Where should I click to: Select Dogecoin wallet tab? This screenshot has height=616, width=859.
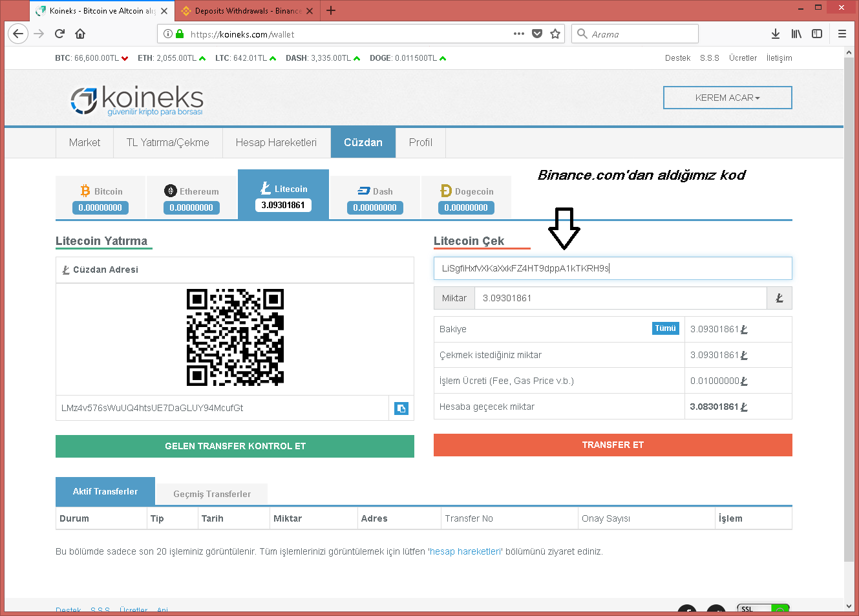[x=466, y=198]
